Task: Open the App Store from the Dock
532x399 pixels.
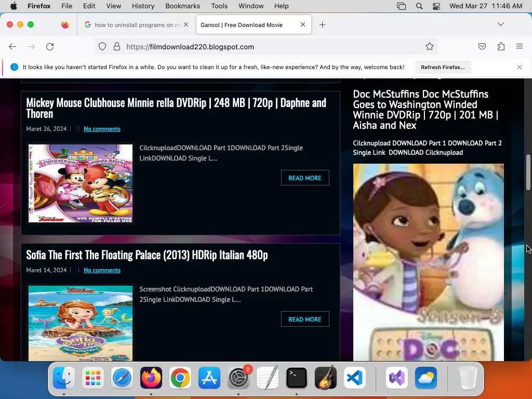Action: tap(209, 378)
